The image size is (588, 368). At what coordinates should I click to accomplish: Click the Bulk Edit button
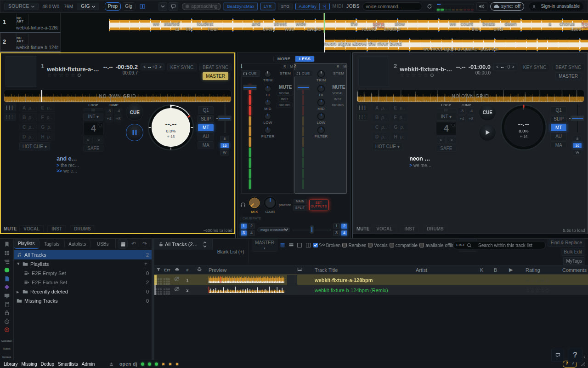tap(573, 252)
